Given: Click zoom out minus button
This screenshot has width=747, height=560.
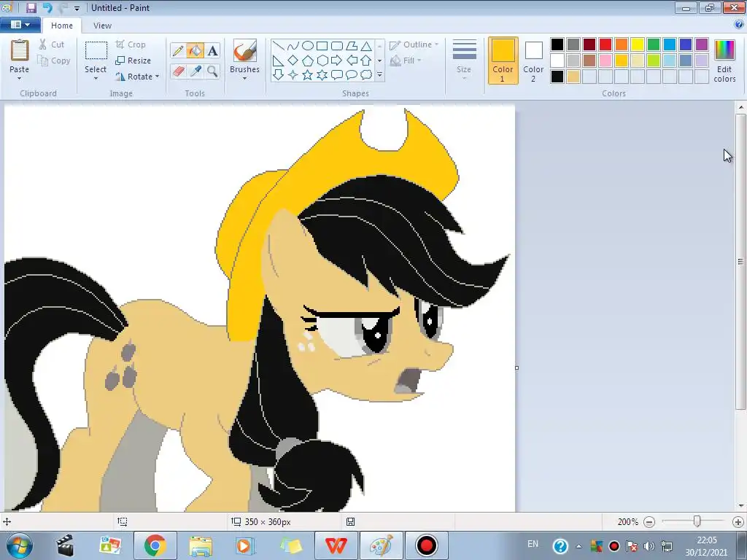Looking at the screenshot, I should coord(649,522).
